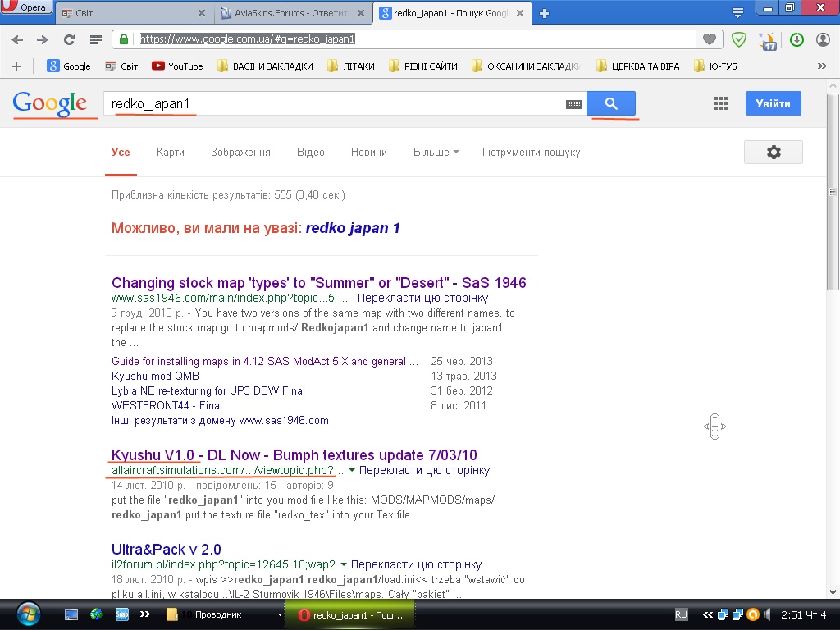Close the AviaSkins.Forums tab
The width and height of the screenshot is (840, 630).
pyautogui.click(x=361, y=13)
